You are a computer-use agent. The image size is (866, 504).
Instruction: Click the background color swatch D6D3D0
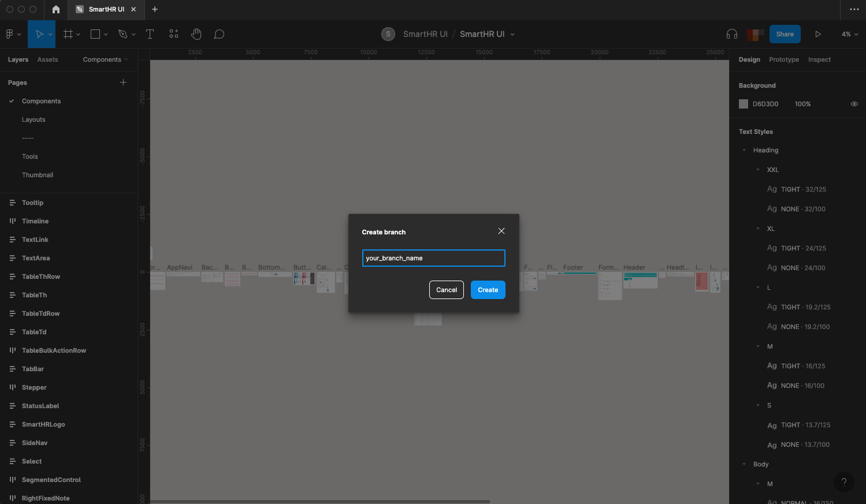[x=744, y=104]
